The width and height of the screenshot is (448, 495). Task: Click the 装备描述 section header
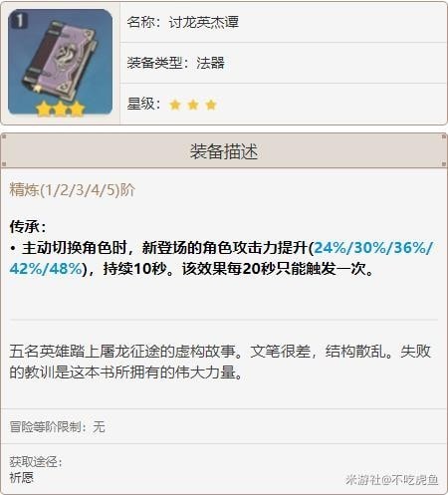[224, 151]
